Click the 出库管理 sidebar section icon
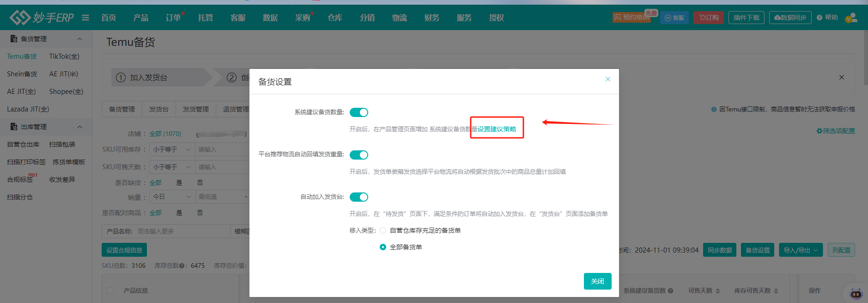Image resolution: width=868 pixels, height=303 pixels. (14, 127)
